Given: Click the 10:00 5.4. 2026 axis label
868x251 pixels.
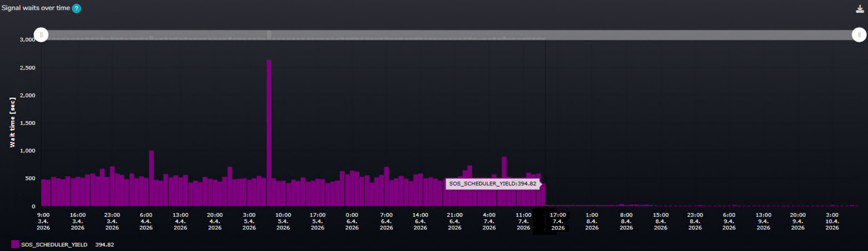Looking at the screenshot, I should point(283,221).
